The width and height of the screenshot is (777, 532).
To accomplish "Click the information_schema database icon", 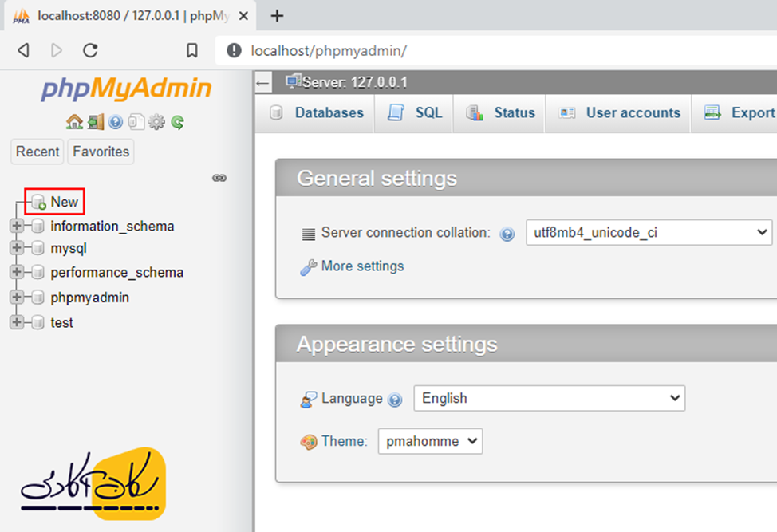I will 37,226.
